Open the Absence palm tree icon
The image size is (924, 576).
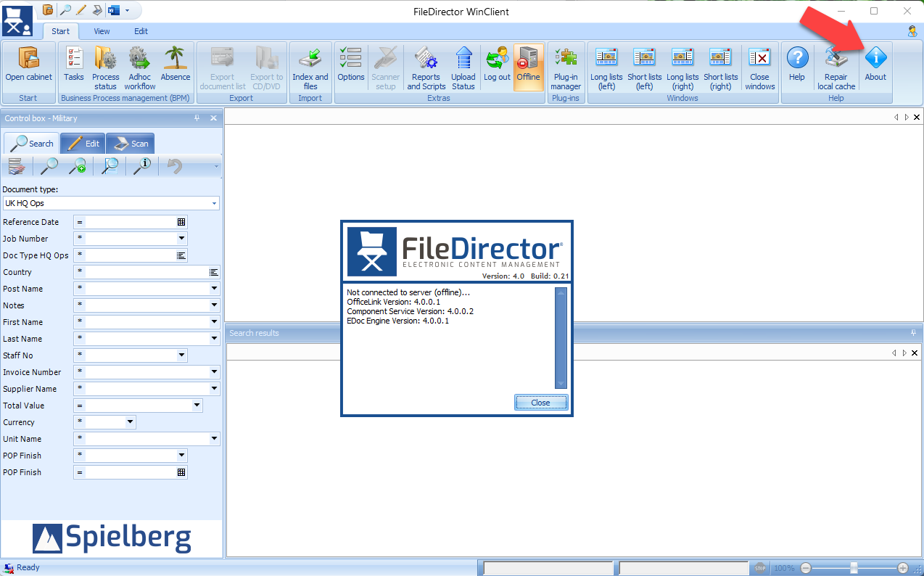point(175,65)
